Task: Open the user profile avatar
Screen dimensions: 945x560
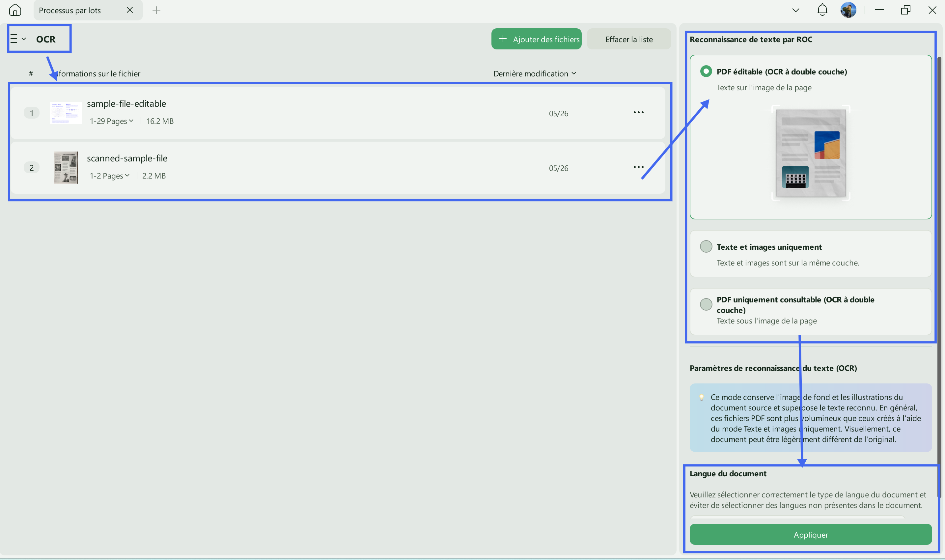Action: (848, 10)
